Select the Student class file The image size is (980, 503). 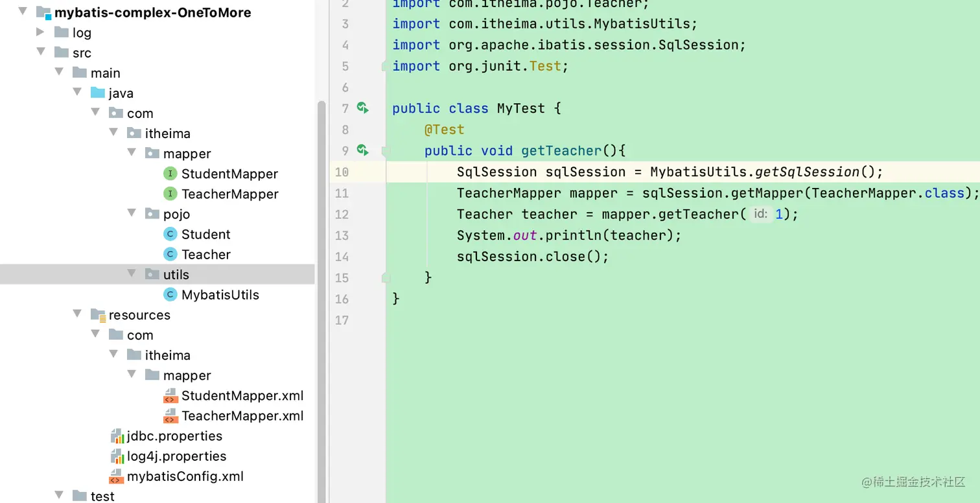click(205, 234)
